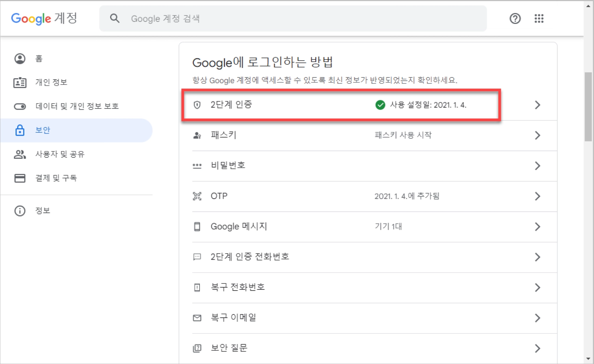
Task: Open 정보 sidebar item
Action: tap(76, 211)
